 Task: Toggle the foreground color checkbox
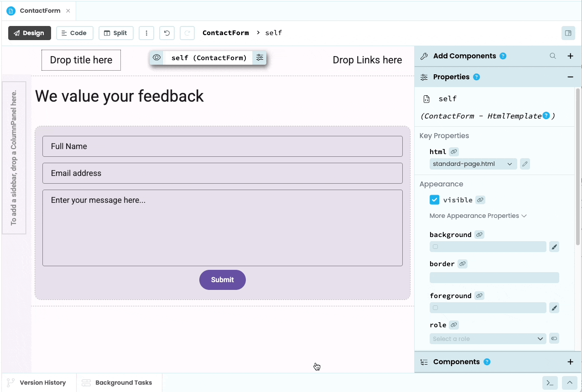point(435,308)
